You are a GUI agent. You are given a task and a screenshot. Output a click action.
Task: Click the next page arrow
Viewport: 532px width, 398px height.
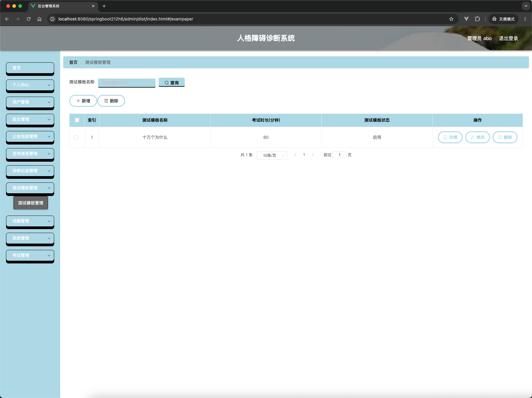click(x=313, y=155)
